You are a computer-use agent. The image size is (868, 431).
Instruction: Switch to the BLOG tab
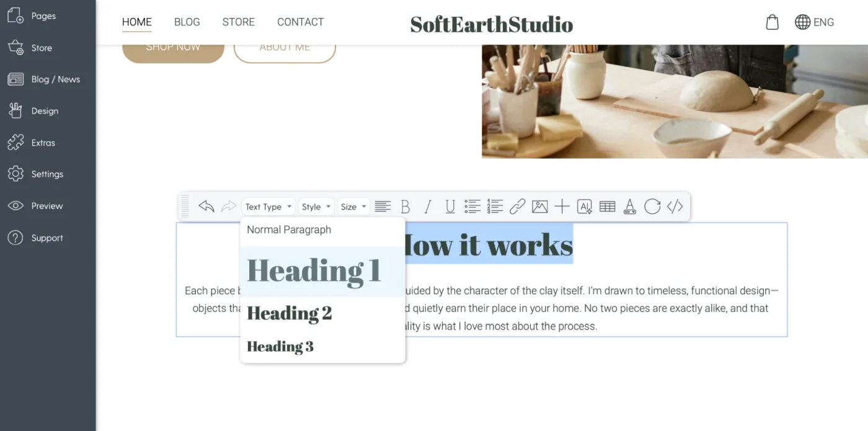[x=187, y=22]
